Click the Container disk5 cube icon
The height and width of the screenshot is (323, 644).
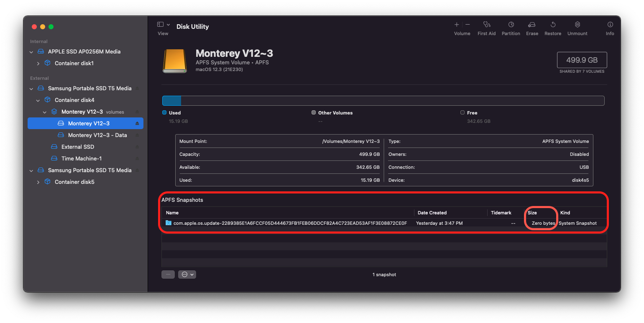tap(47, 182)
